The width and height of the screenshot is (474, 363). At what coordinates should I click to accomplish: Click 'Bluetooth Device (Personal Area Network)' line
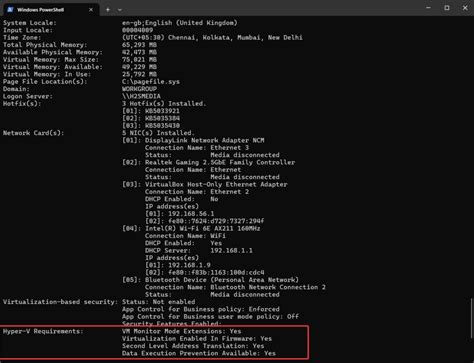click(x=211, y=279)
